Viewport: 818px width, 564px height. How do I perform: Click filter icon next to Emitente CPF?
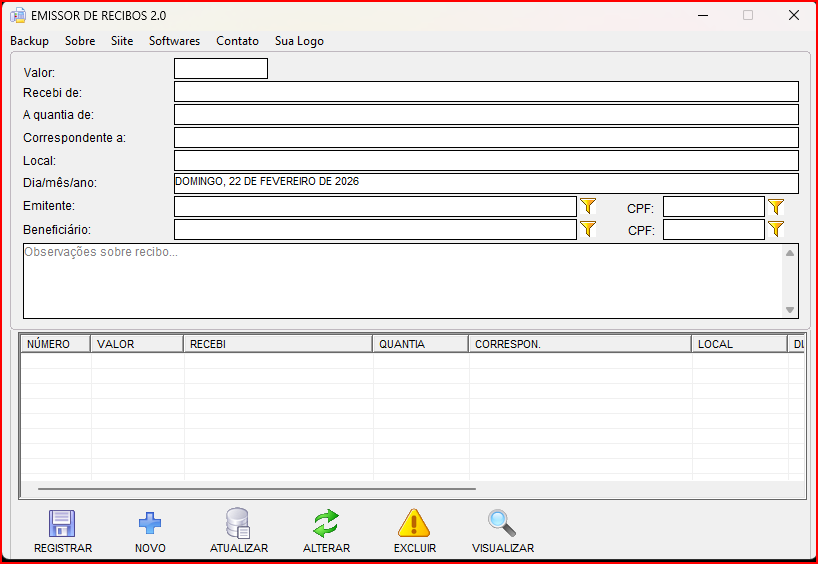[x=776, y=207]
